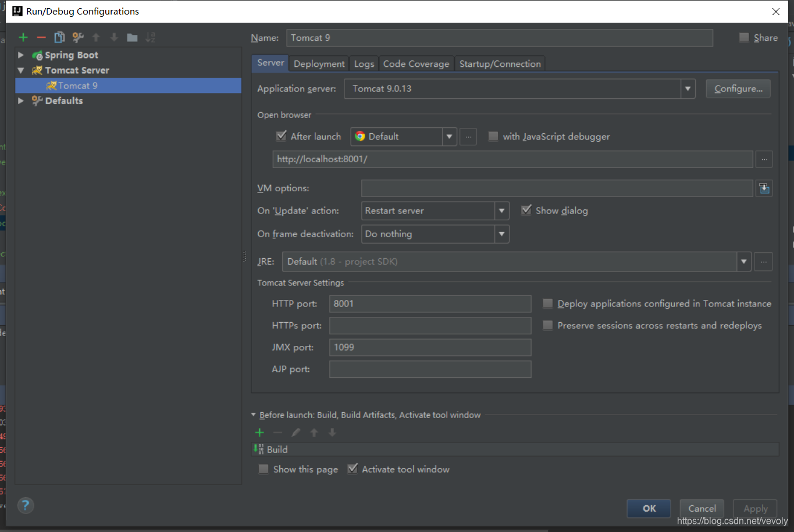Click the JMX port field 1099

pos(430,347)
